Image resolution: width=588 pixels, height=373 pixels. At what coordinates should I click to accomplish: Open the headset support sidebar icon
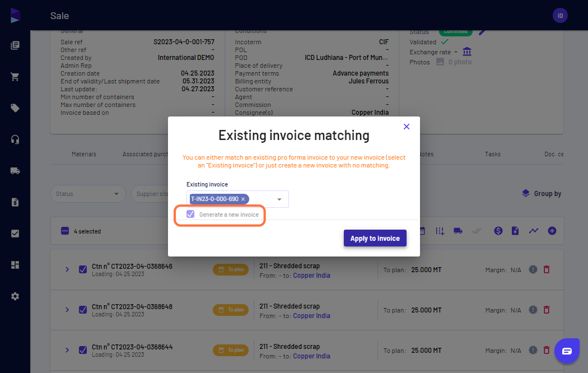15,139
